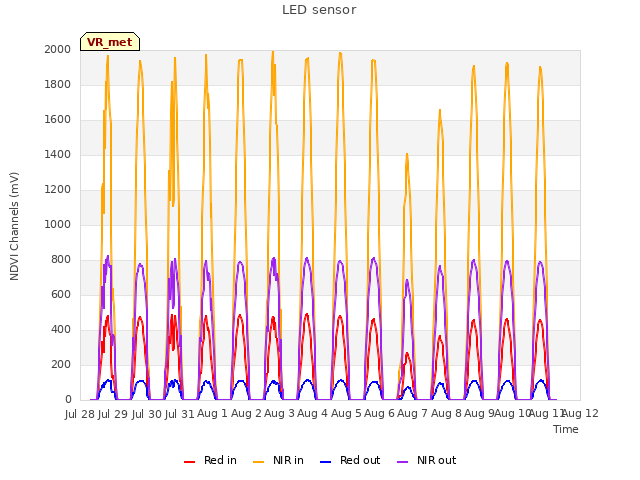Click the NDVI Channels (mV) axis label
The image size is (640, 480).
tap(14, 226)
